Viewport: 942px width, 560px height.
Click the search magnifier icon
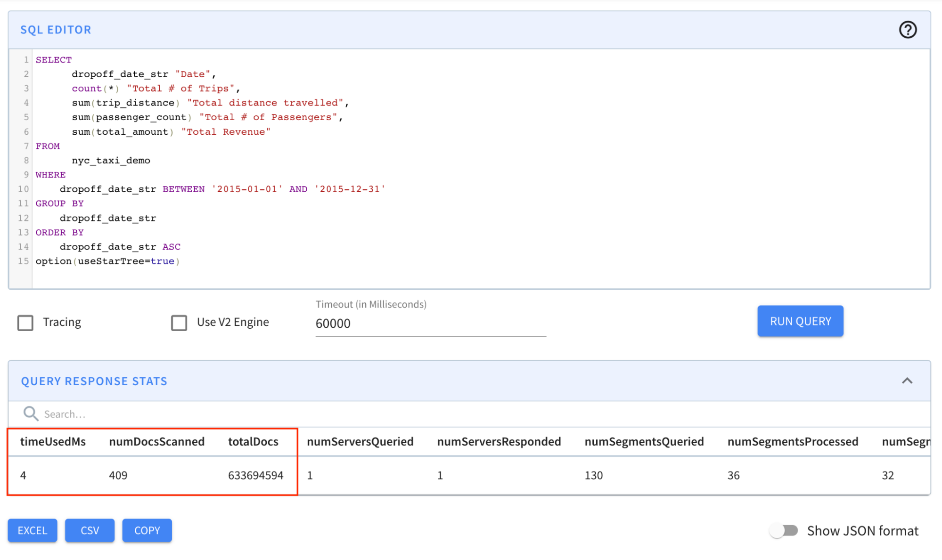click(x=31, y=414)
